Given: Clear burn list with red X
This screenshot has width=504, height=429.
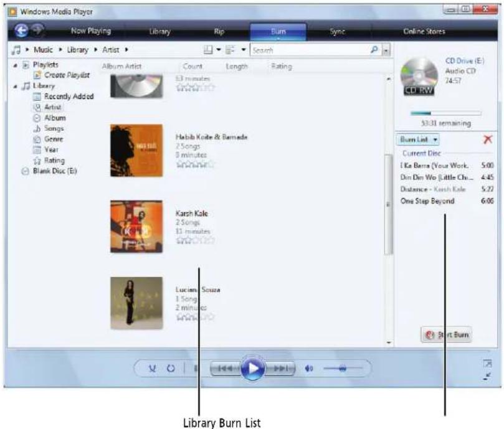Looking at the screenshot, I should coord(488,139).
